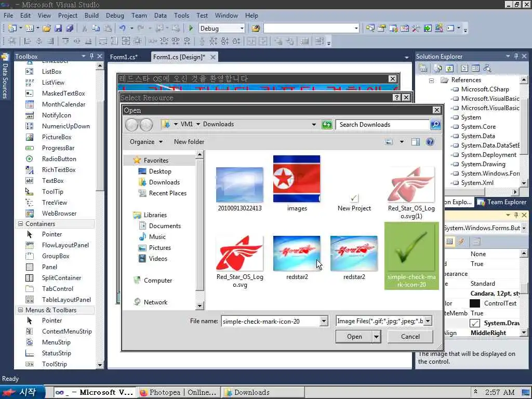The height and width of the screenshot is (399, 532).
Task: Open the Debug menu
Action: point(115,16)
